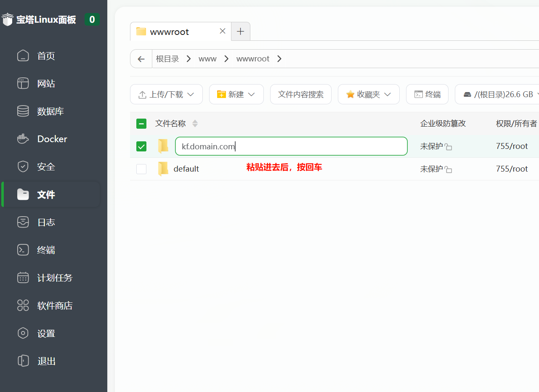Click the 文件内容搜索 button
The image size is (539, 392).
click(300, 95)
